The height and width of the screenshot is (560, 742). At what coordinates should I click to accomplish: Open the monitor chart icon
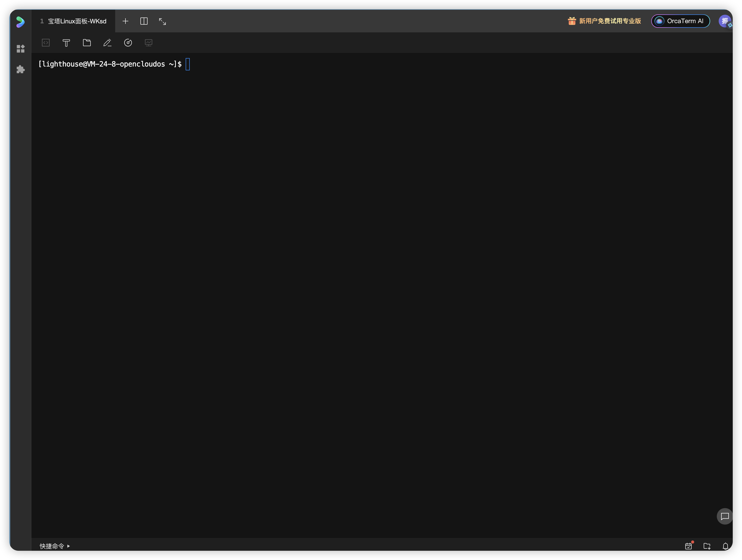tap(149, 43)
